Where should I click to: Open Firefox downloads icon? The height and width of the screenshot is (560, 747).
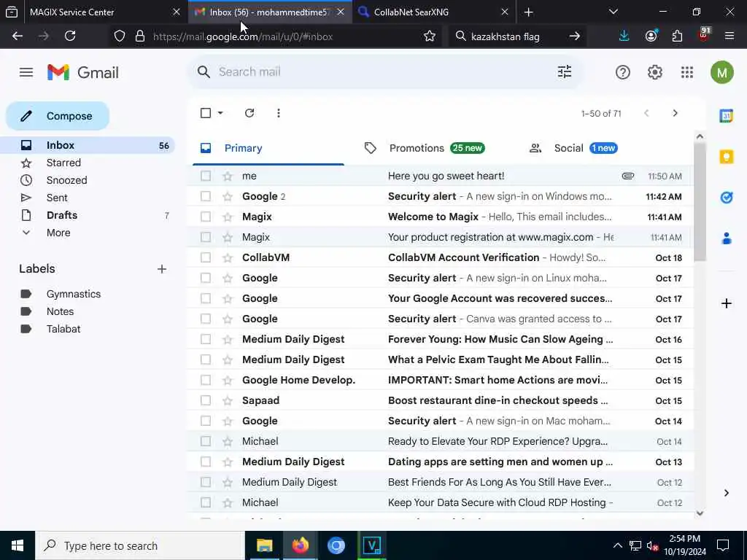pyautogui.click(x=624, y=36)
